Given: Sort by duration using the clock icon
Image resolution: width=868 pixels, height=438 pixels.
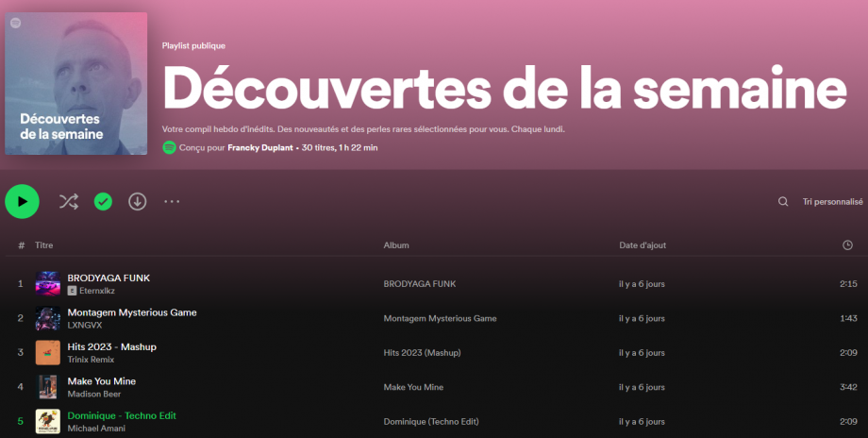Looking at the screenshot, I should coord(847,244).
